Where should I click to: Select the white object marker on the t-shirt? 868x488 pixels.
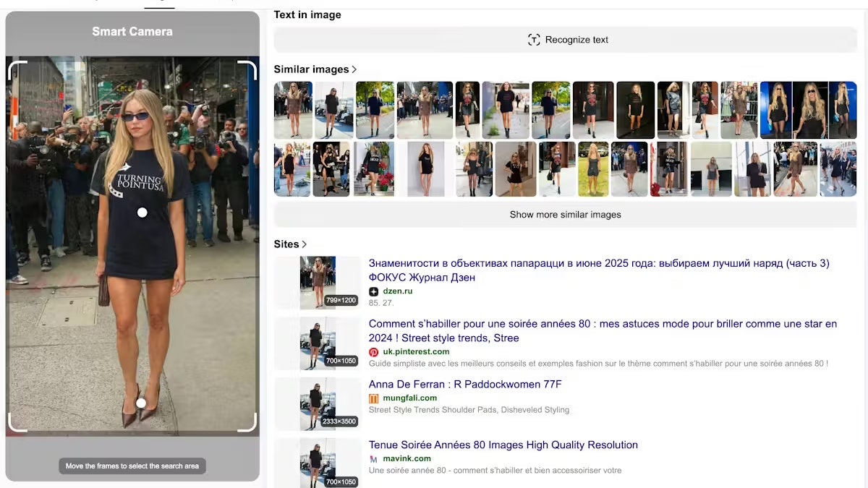pyautogui.click(x=142, y=213)
